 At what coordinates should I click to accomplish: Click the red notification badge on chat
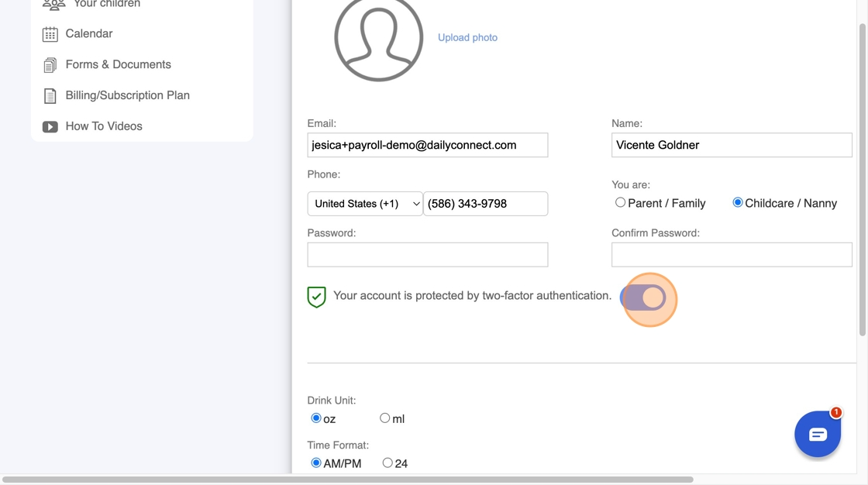836,412
